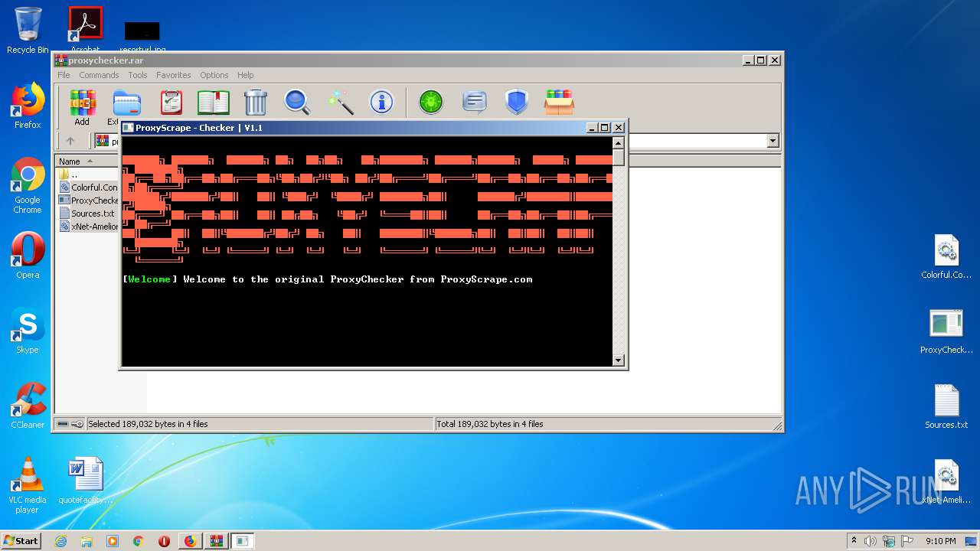The width and height of the screenshot is (980, 551).
Task: Click Opera icon on taskbar
Action: point(164,541)
